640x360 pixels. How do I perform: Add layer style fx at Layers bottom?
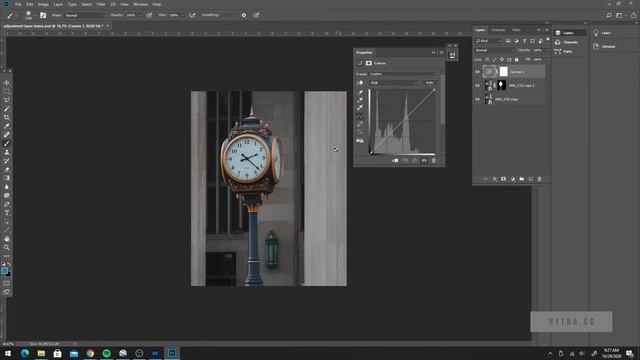click(x=495, y=179)
